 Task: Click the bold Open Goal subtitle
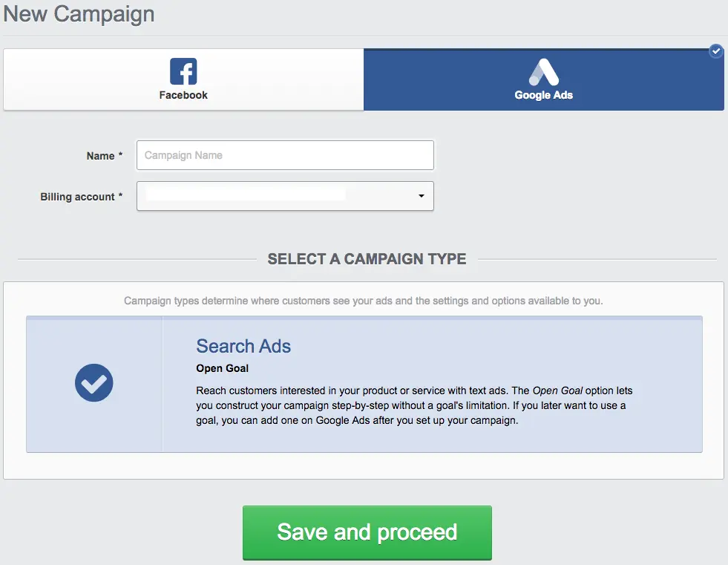(x=222, y=368)
